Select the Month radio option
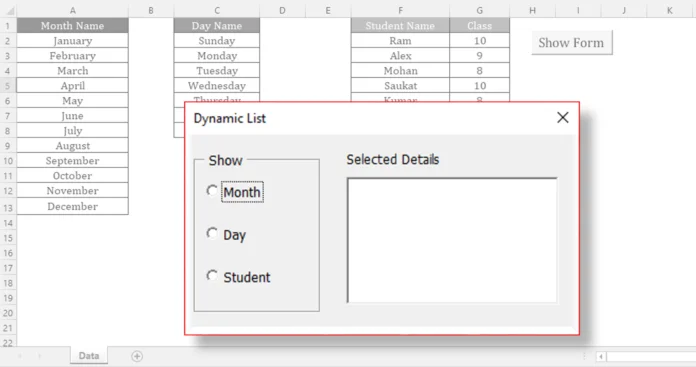Viewport: 696px width, 367px height. pos(212,191)
